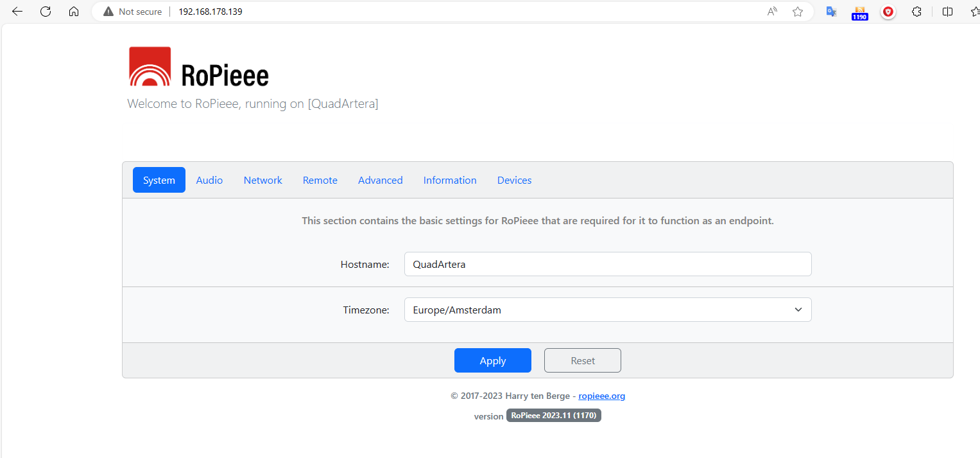Open the Network tab

[263, 180]
